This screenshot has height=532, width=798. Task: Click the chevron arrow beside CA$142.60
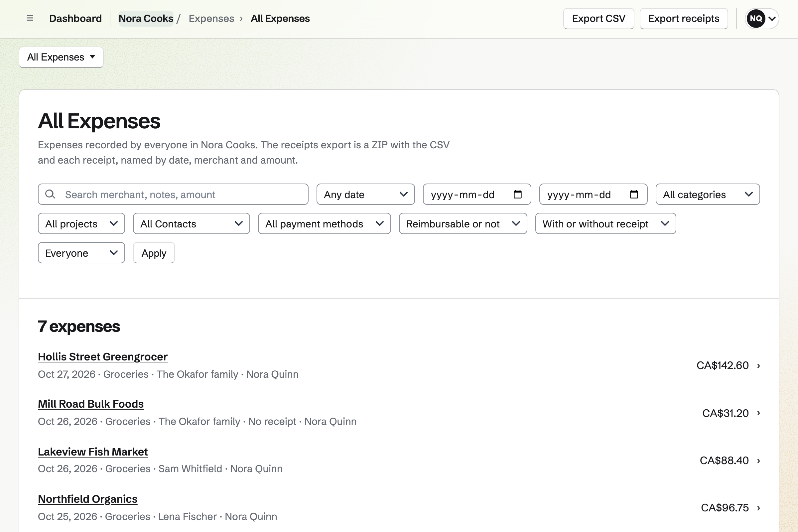758,366
